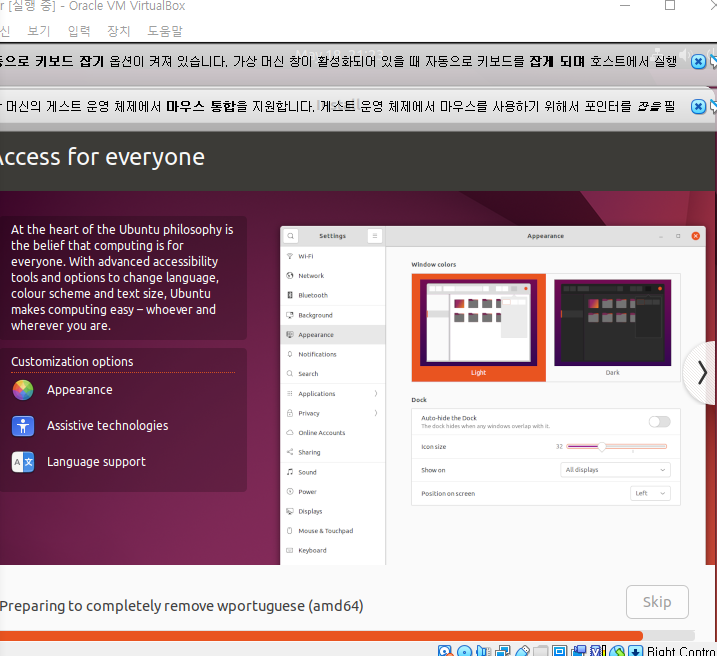
Task: Open the Position on screen Left dropdown
Action: pos(650,493)
